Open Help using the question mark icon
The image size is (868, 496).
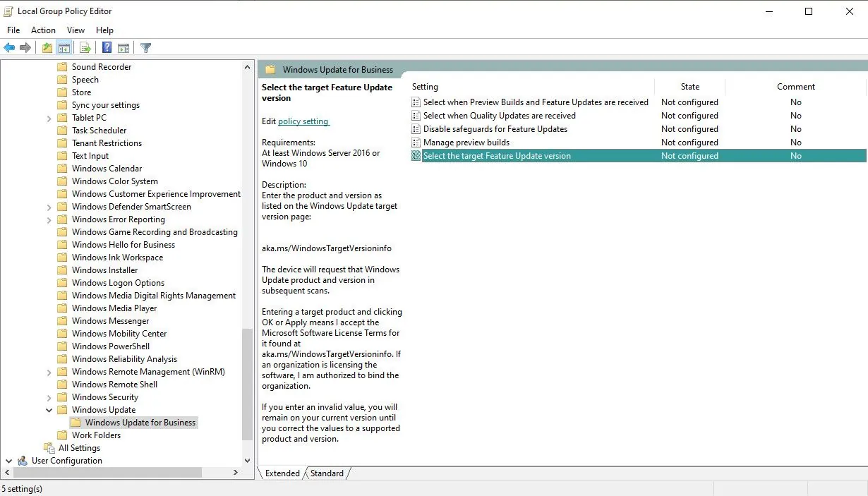[106, 47]
